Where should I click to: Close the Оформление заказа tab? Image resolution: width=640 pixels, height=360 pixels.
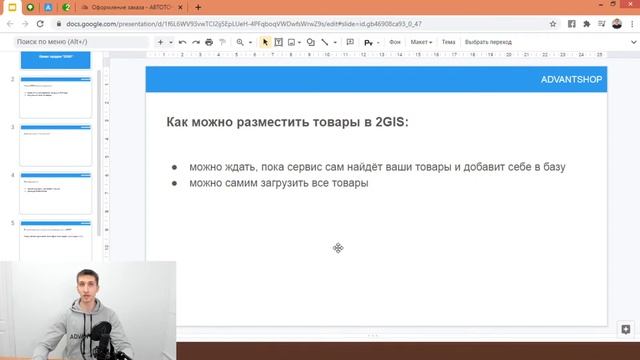[180, 7]
